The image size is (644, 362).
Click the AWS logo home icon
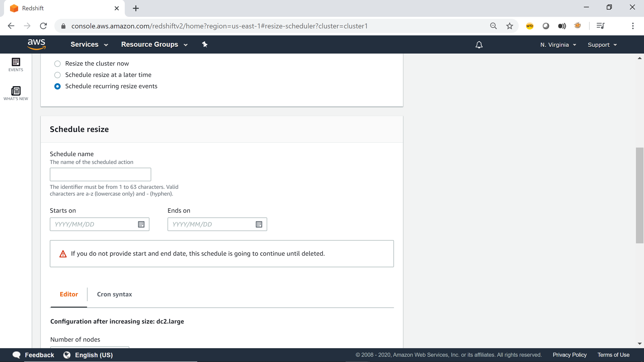point(36,44)
